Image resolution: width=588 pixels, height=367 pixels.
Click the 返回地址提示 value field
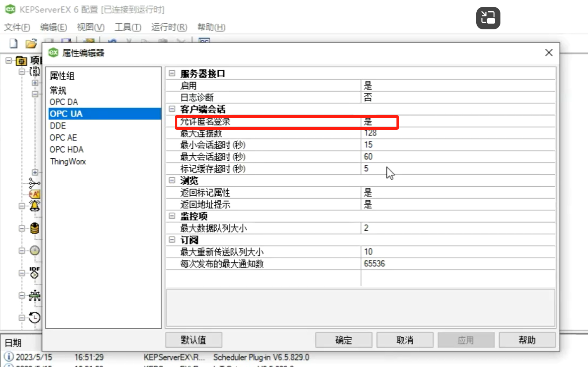tap(458, 204)
